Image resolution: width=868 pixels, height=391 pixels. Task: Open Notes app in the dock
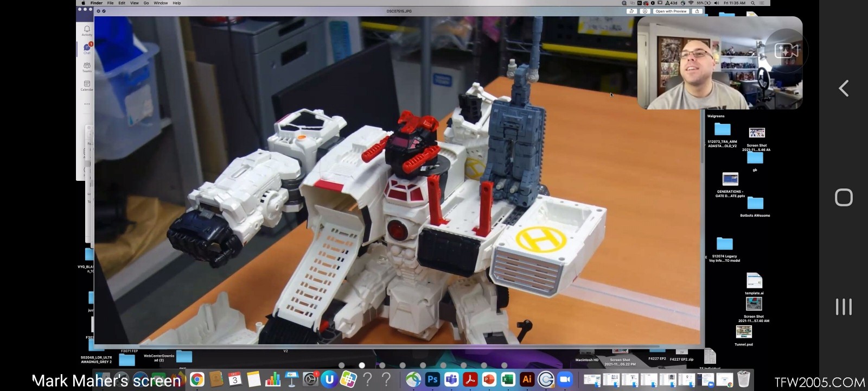253,379
